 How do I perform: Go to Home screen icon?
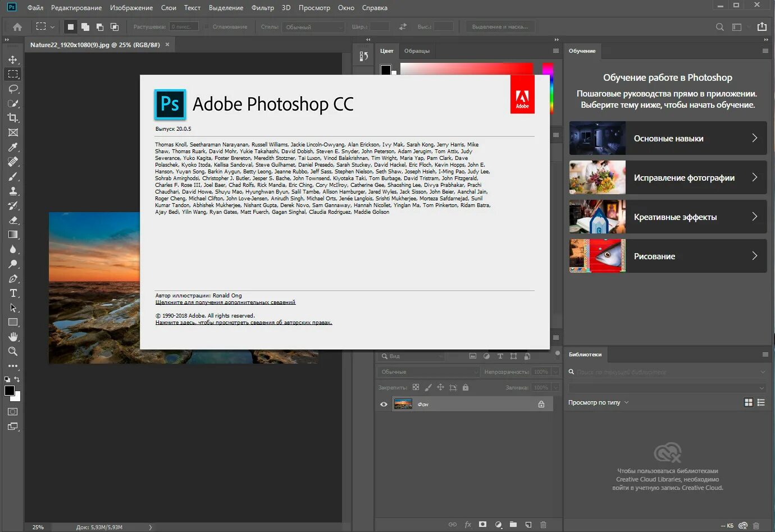(x=17, y=26)
